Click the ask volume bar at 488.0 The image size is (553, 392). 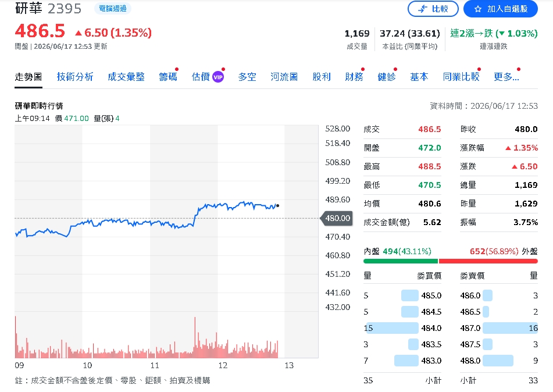[498, 361]
